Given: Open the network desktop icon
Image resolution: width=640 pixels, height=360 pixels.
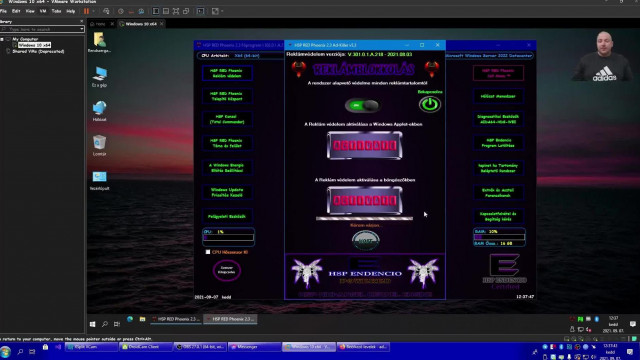Looking at the screenshot, I should point(99,111).
